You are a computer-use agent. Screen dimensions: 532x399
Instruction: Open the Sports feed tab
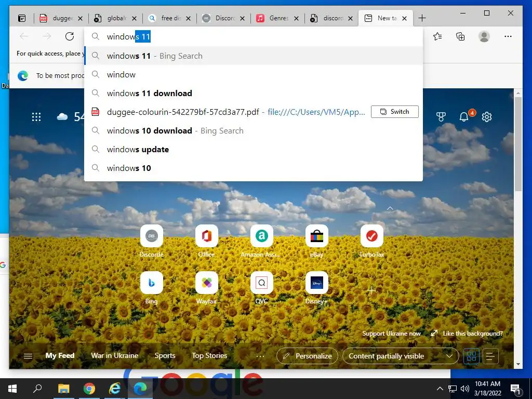tap(165, 355)
